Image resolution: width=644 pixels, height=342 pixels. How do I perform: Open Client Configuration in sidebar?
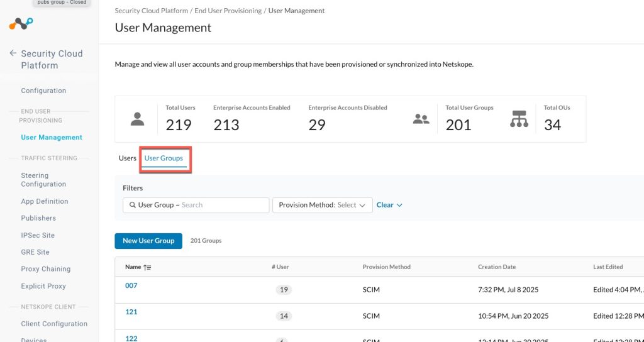point(54,324)
